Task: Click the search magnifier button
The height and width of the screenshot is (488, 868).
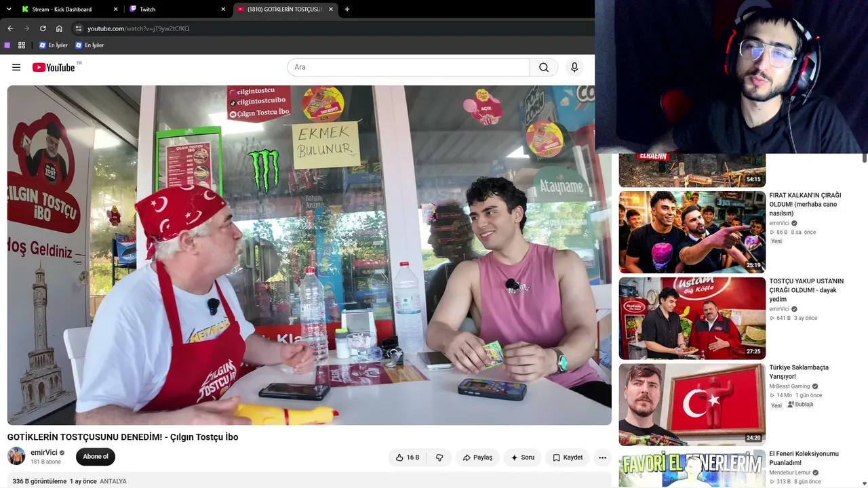Action: pyautogui.click(x=544, y=67)
